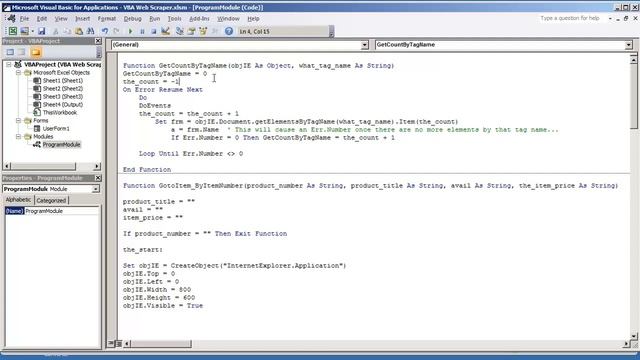The width and height of the screenshot is (640, 360).
Task: Run the macro with the green play icon
Action: coord(130,31)
